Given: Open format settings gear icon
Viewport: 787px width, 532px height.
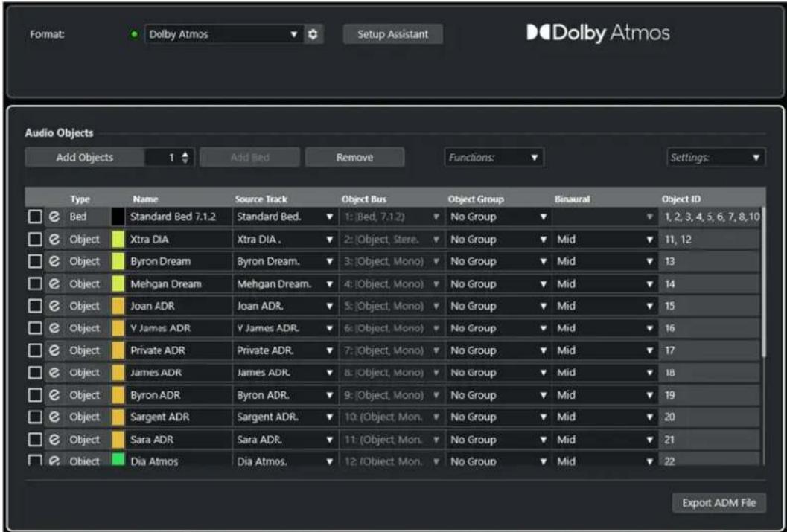Looking at the screenshot, I should coord(313,34).
